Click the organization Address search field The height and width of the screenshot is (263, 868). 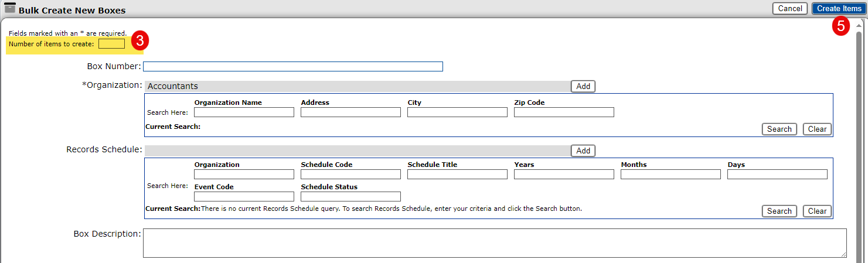click(x=350, y=112)
